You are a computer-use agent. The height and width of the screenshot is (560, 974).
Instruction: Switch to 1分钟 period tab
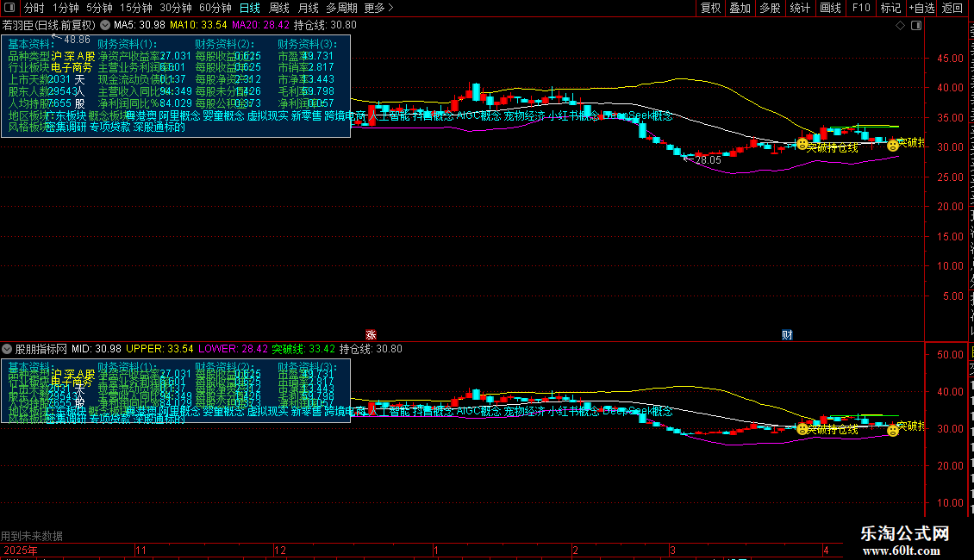click(66, 8)
